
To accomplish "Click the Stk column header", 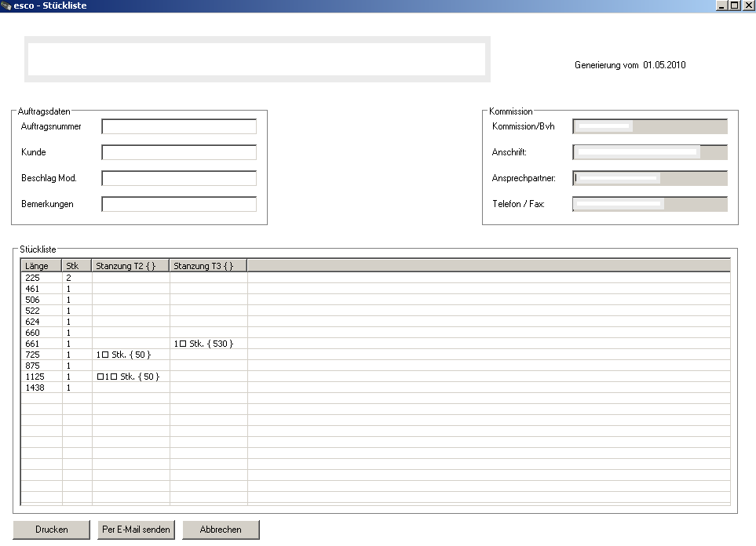I will [x=77, y=266].
